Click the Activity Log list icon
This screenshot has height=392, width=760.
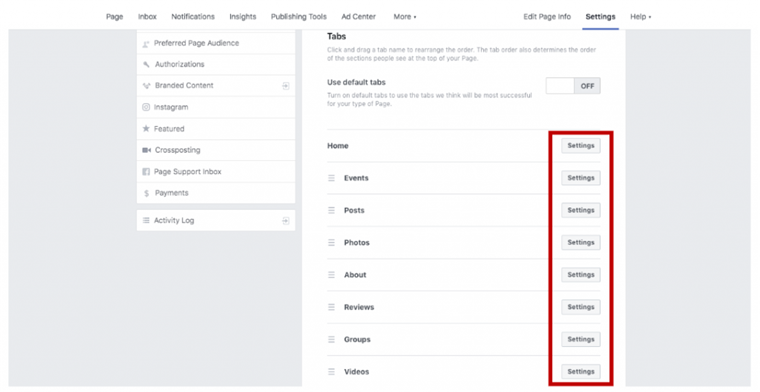pyautogui.click(x=146, y=220)
